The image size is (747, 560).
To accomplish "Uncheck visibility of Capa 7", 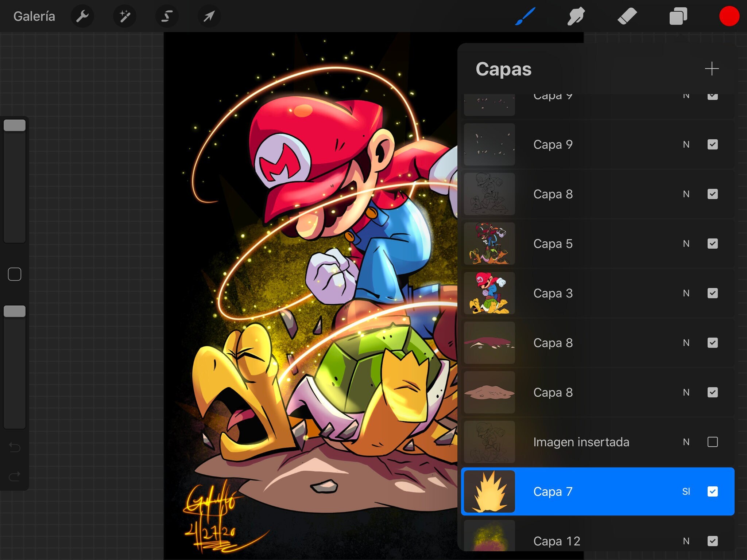I will click(712, 491).
